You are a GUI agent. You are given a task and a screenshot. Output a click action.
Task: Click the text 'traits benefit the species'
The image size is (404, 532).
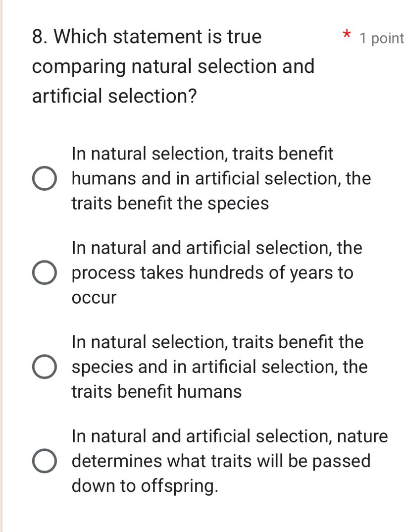[x=170, y=203]
